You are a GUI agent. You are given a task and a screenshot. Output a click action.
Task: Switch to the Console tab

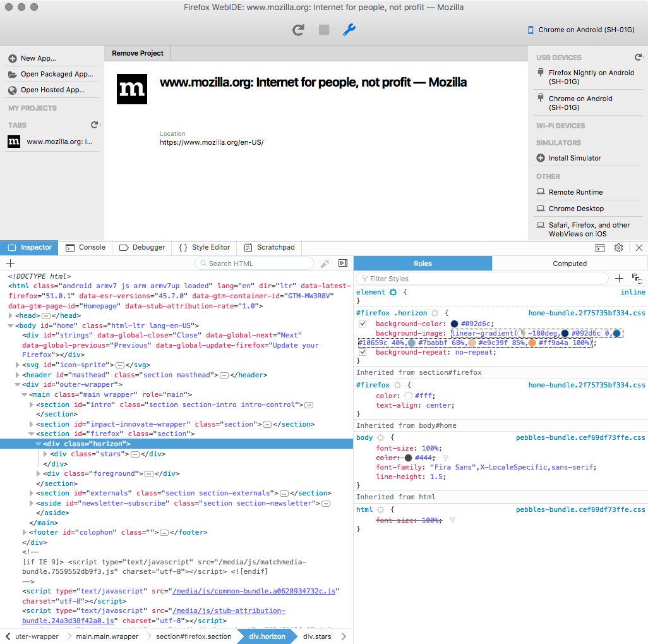point(85,247)
